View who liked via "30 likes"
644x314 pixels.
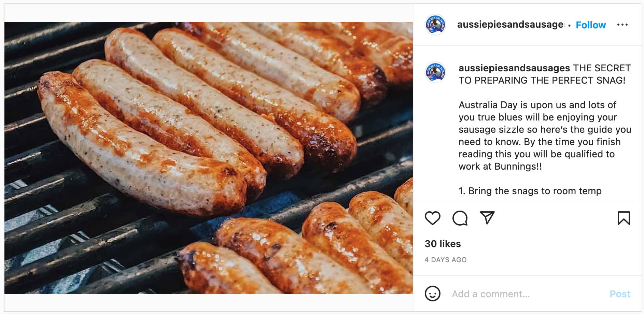point(443,244)
